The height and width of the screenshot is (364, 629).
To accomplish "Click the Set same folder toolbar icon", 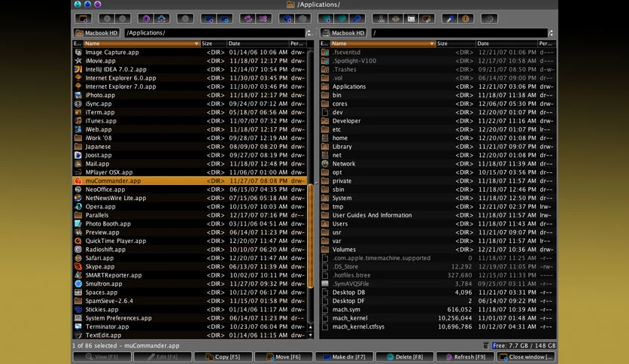I will point(263,19).
